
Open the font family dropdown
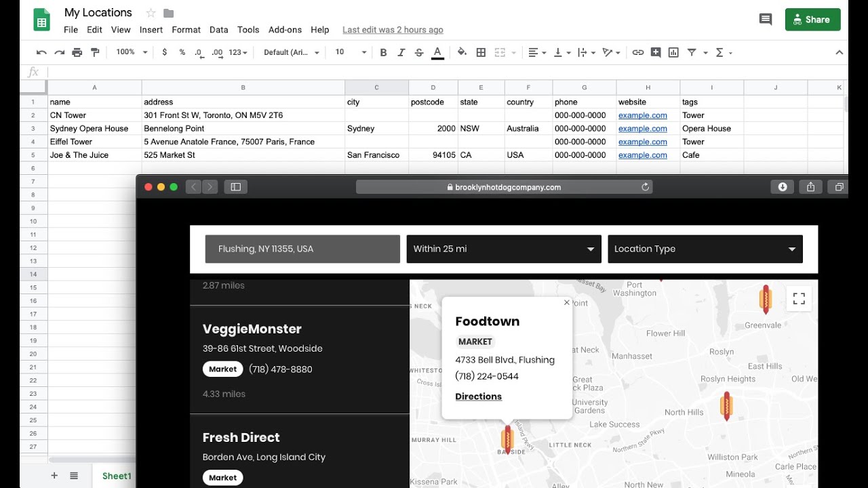[292, 52]
